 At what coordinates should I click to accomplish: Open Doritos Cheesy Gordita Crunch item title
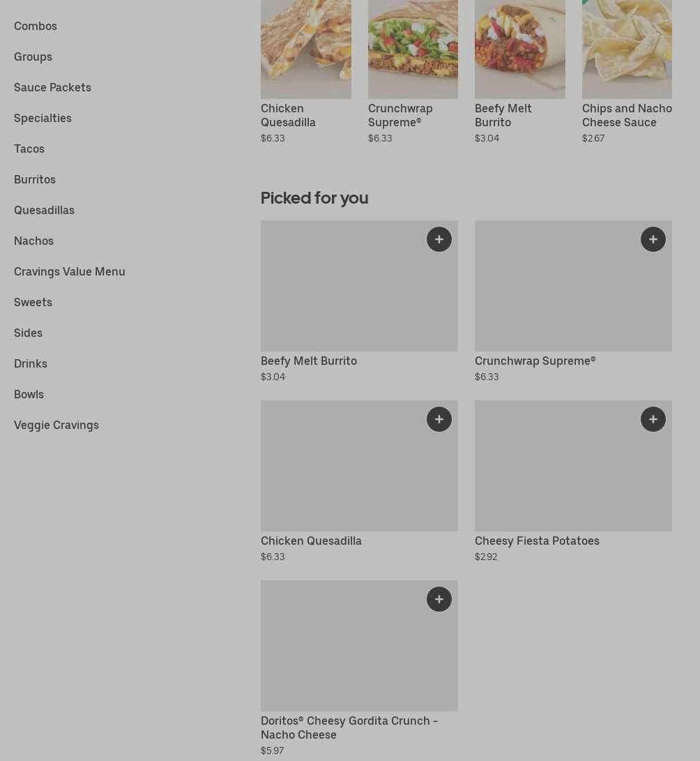point(349,728)
